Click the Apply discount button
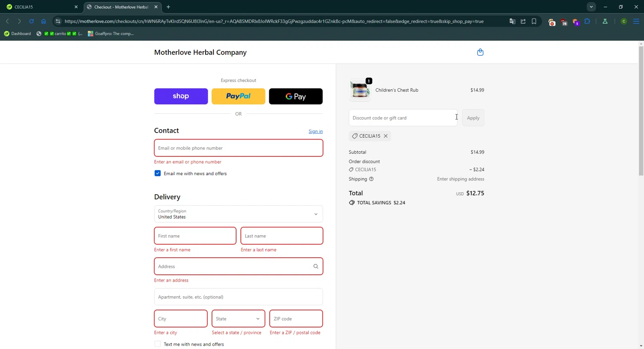This screenshot has height=349, width=644. 473,118
